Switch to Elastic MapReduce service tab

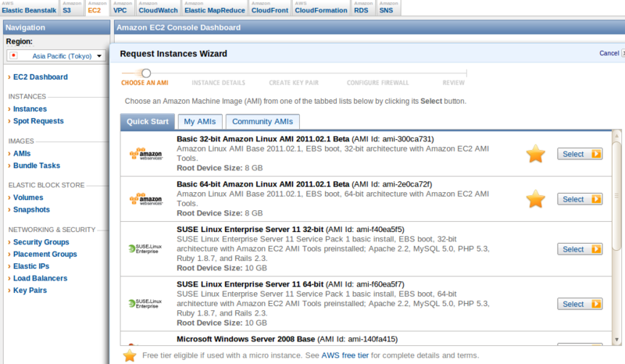click(x=214, y=8)
